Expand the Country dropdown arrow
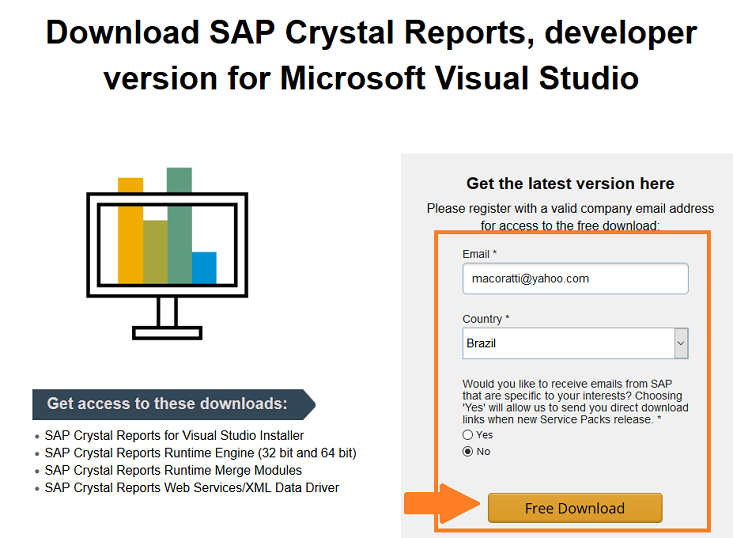Image resolution: width=733 pixels, height=538 pixels. click(x=681, y=343)
